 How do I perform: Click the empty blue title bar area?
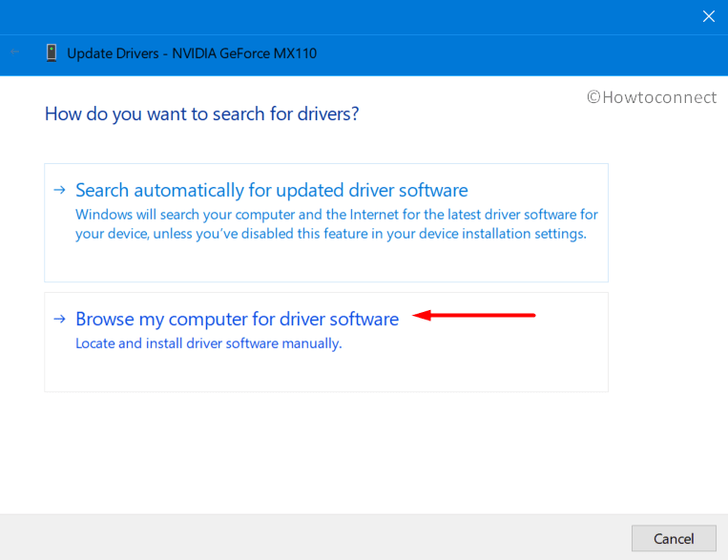pyautogui.click(x=363, y=16)
